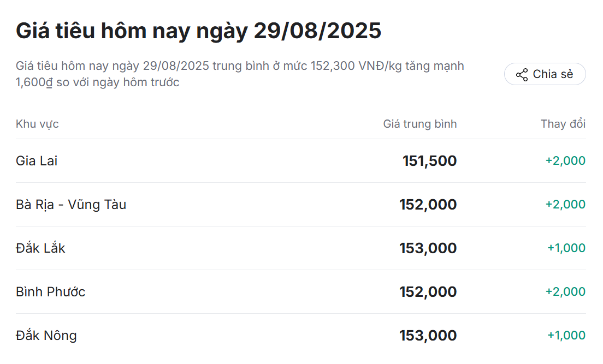The height and width of the screenshot is (364, 603).
Task: Click the 152,000 price for Bà Rịa - Vũng Tàu
Action: click(428, 205)
